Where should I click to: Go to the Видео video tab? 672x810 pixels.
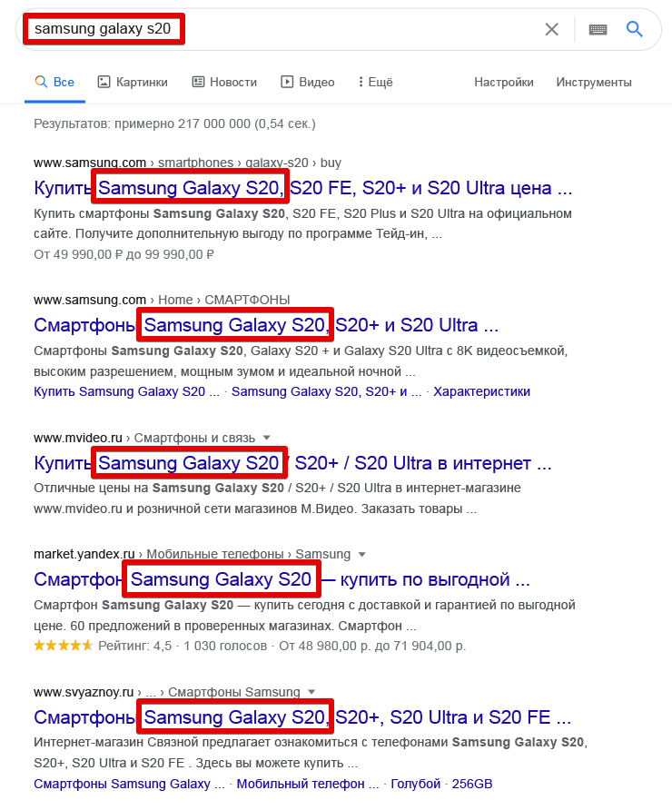point(308,82)
